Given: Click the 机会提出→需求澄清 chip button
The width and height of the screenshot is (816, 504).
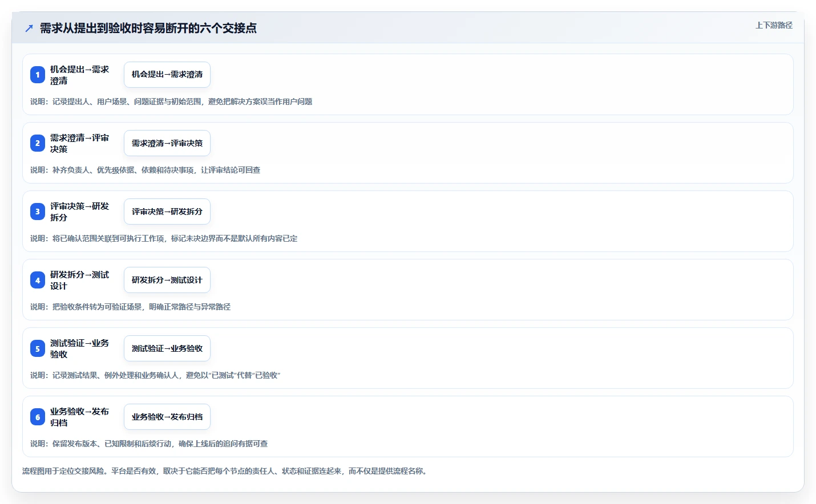Looking at the screenshot, I should pos(167,75).
